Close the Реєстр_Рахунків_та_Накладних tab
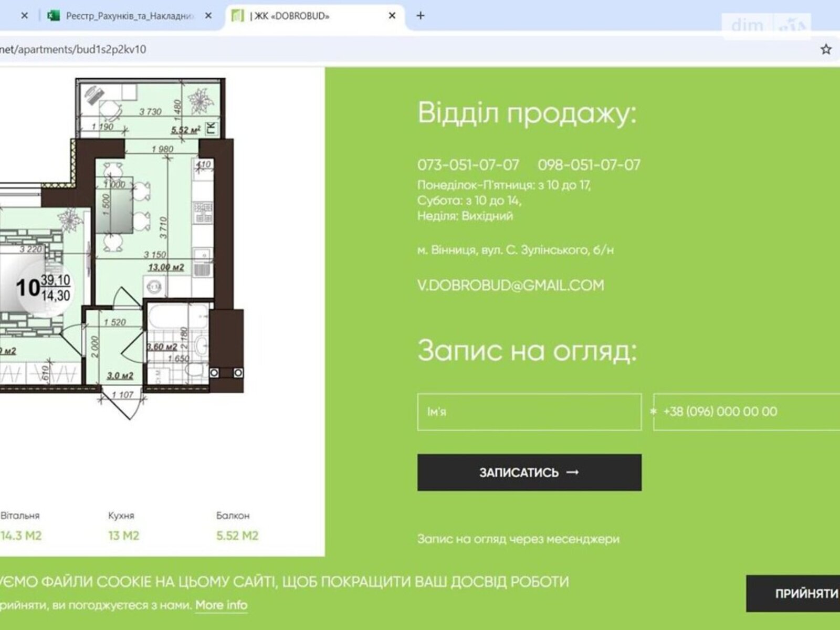This screenshot has height=630, width=840. (x=208, y=16)
